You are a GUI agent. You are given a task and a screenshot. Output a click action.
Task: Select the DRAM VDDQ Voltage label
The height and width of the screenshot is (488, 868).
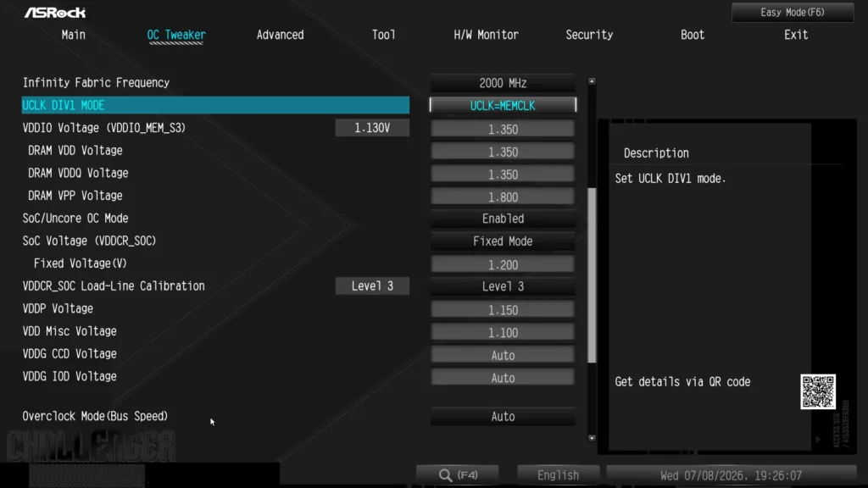pos(78,173)
